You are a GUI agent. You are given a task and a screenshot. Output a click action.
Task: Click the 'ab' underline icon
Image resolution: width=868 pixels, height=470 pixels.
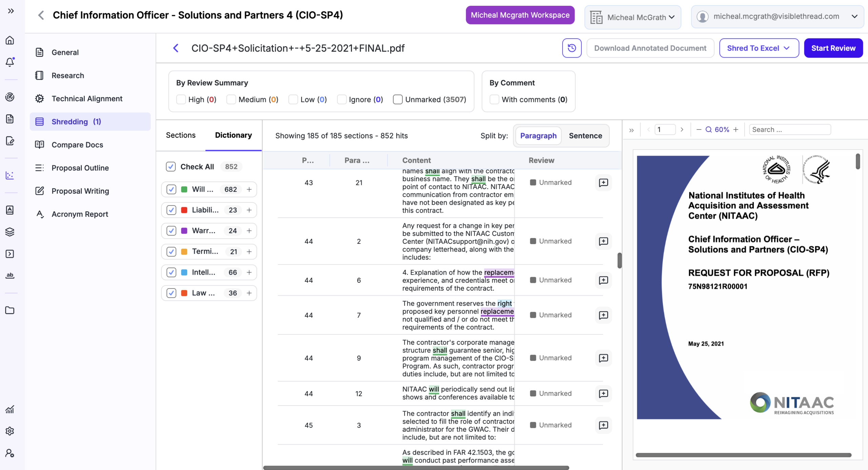(x=10, y=275)
